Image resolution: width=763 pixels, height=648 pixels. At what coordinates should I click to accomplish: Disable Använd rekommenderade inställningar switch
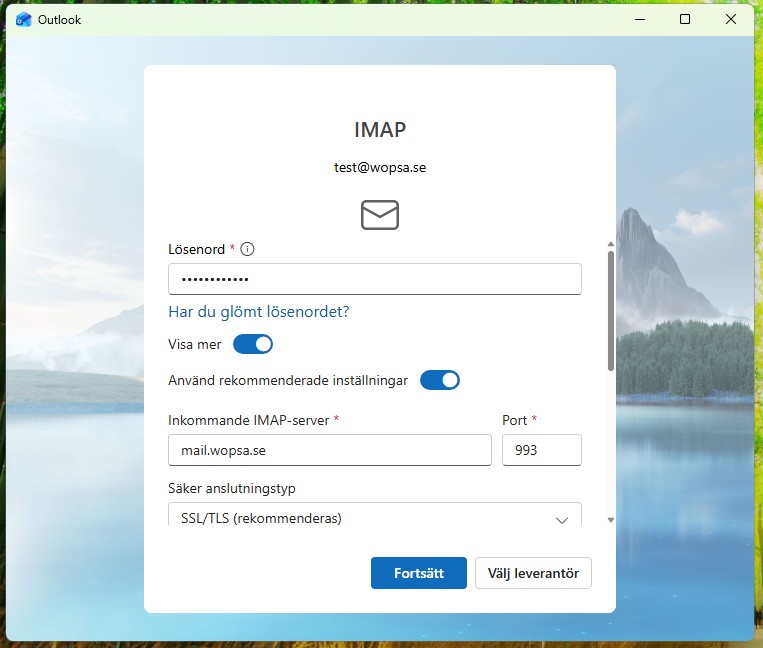440,380
